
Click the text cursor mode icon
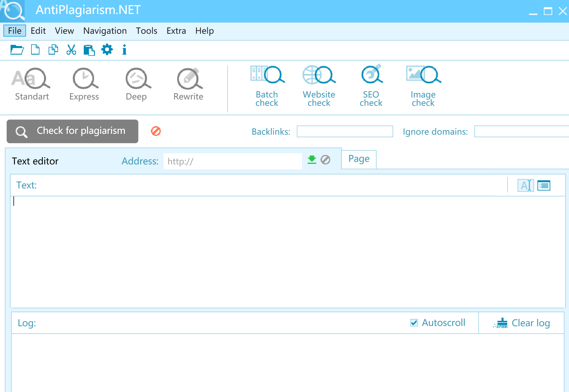526,185
